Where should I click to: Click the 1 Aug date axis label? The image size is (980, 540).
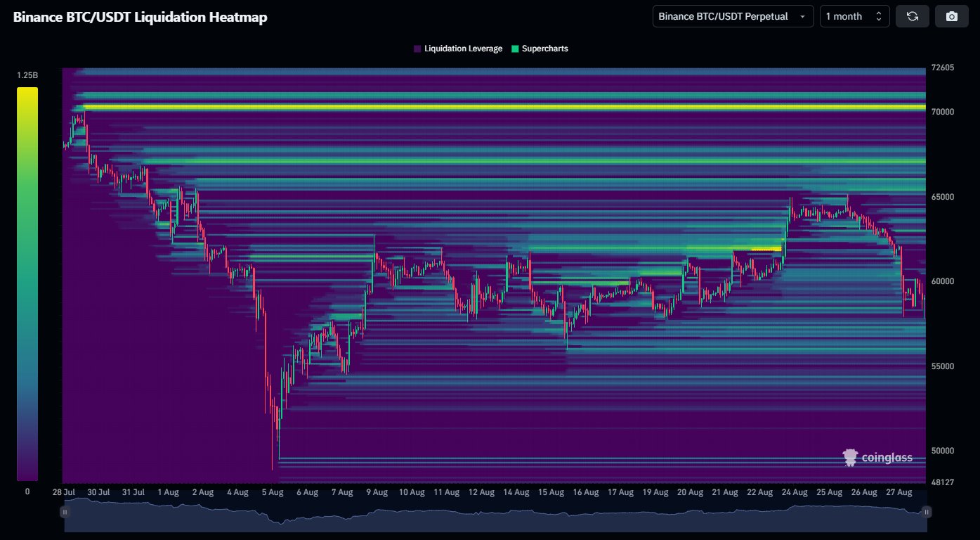point(169,492)
